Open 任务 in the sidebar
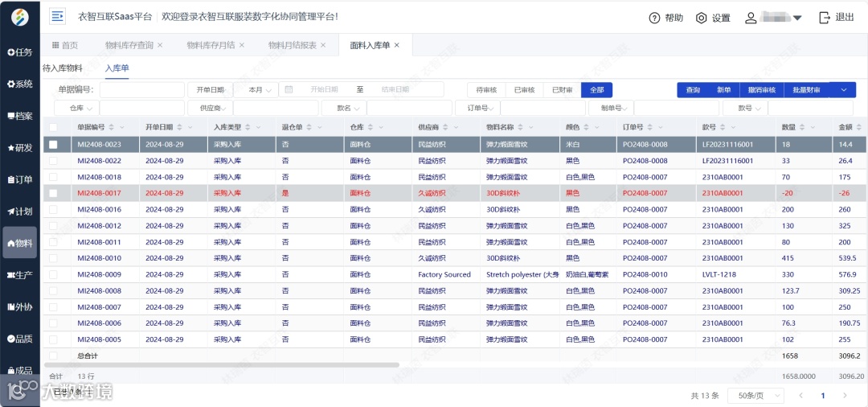 coord(20,52)
